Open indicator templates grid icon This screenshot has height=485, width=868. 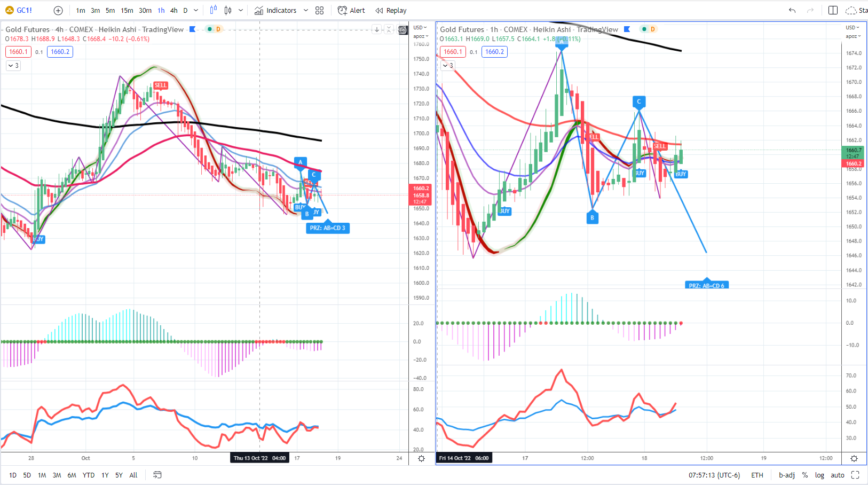[x=320, y=10]
